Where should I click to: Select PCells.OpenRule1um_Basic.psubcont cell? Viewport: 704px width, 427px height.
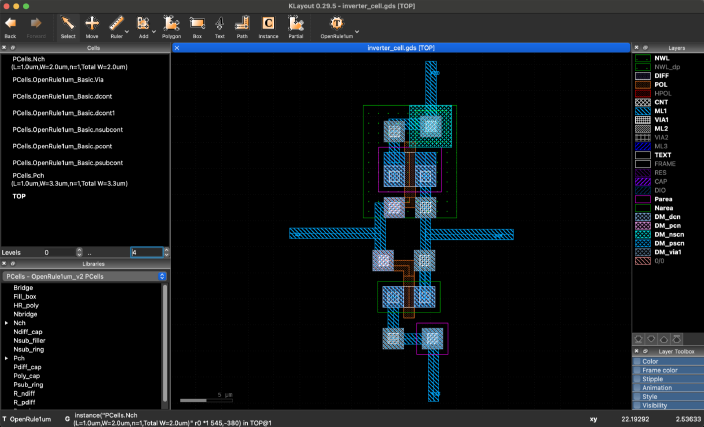click(67, 163)
